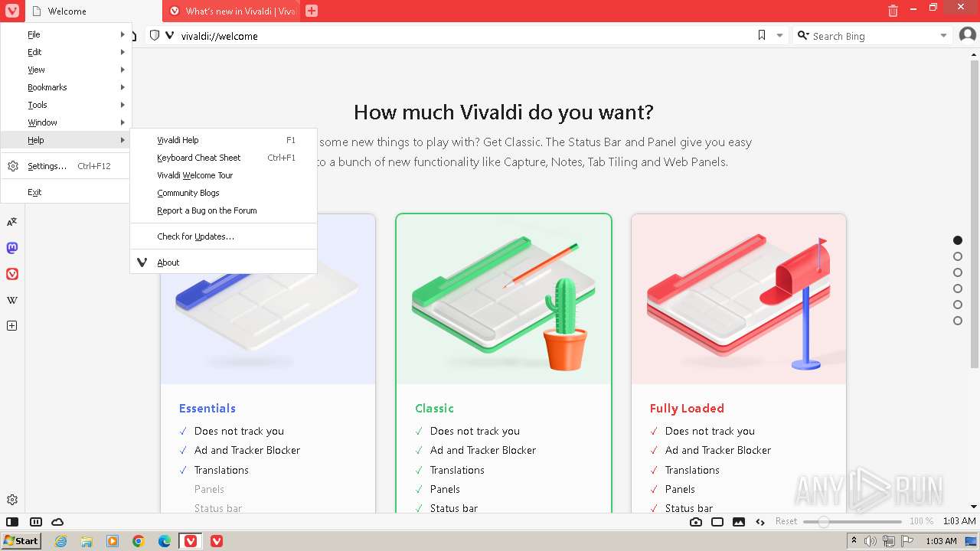Image resolution: width=980 pixels, height=551 pixels.
Task: Open the View menu
Action: (x=66, y=70)
